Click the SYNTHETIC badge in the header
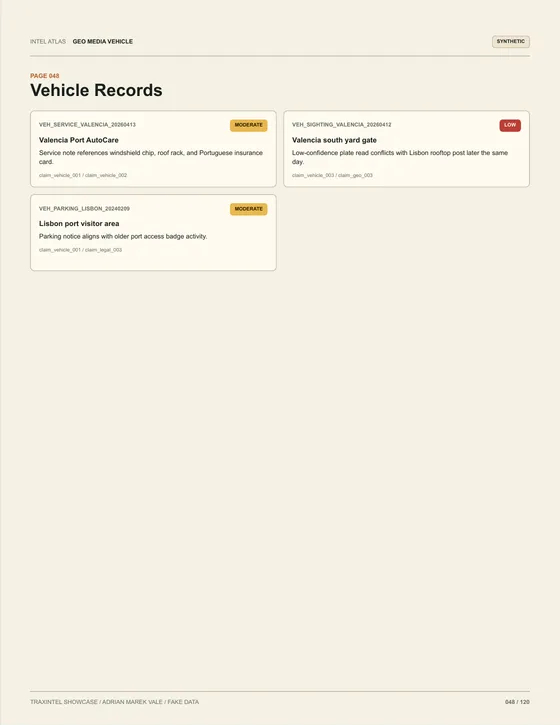560x725 pixels. tap(511, 42)
